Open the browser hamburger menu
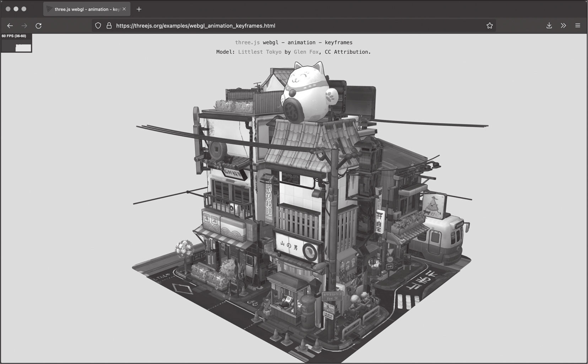Image resolution: width=588 pixels, height=364 pixels. (x=578, y=26)
